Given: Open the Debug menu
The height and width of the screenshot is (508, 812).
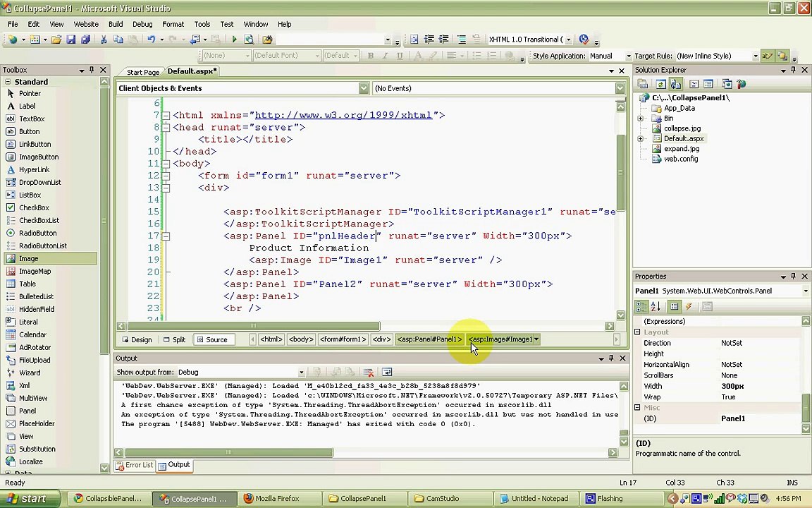Looking at the screenshot, I should click(x=142, y=25).
